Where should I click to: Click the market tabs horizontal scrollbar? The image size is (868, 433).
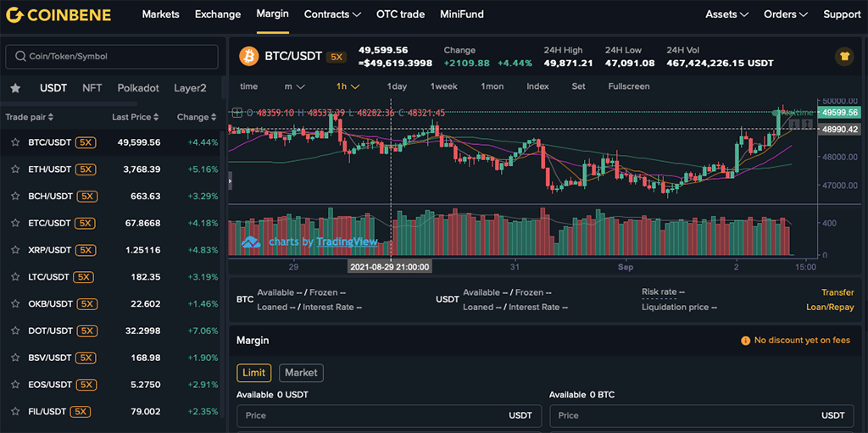click(x=69, y=103)
